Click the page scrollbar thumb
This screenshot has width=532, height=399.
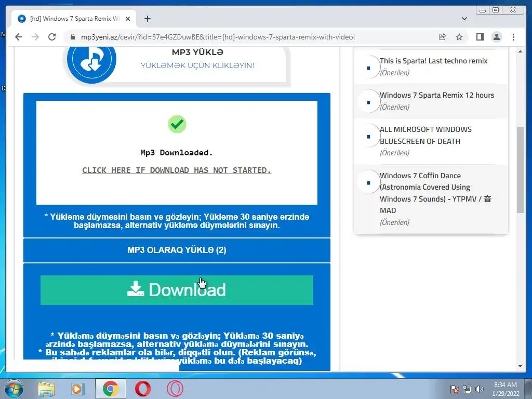pos(520,170)
